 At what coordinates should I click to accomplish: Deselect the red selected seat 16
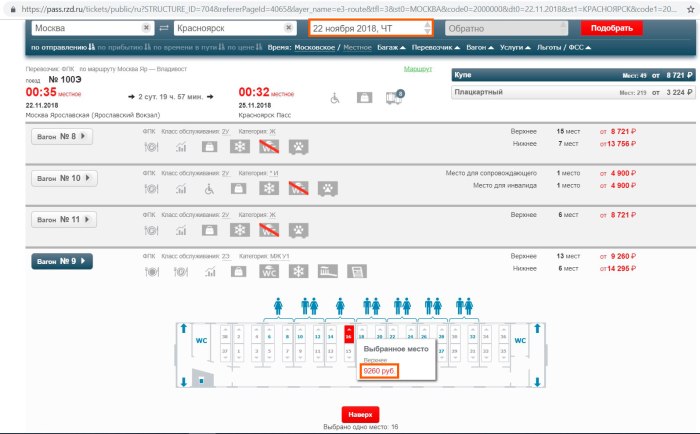pos(349,334)
